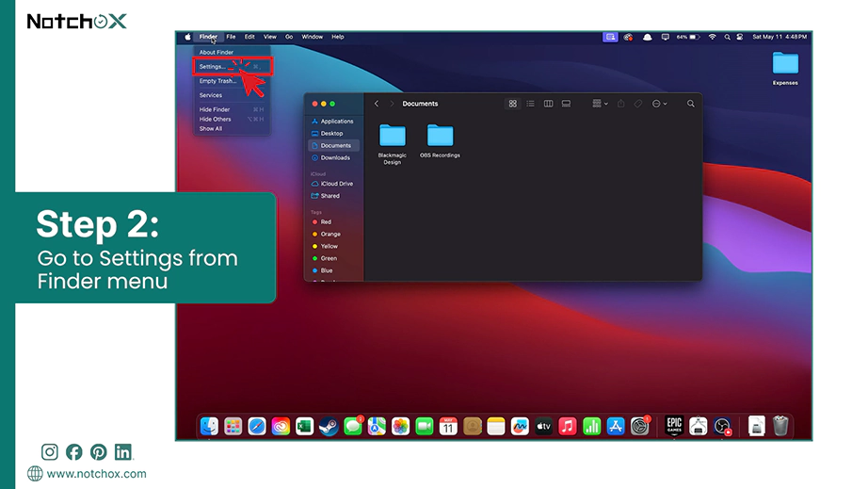Open Maps from the Dock

[377, 426]
